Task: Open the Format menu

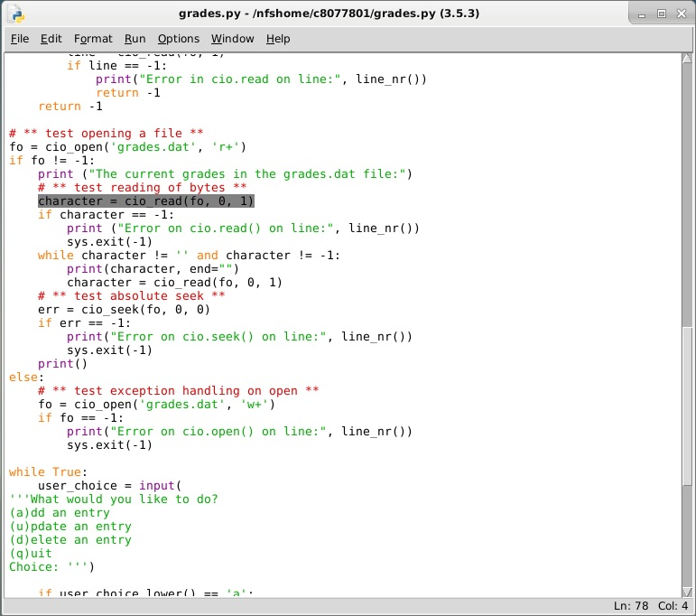Action: 93,39
